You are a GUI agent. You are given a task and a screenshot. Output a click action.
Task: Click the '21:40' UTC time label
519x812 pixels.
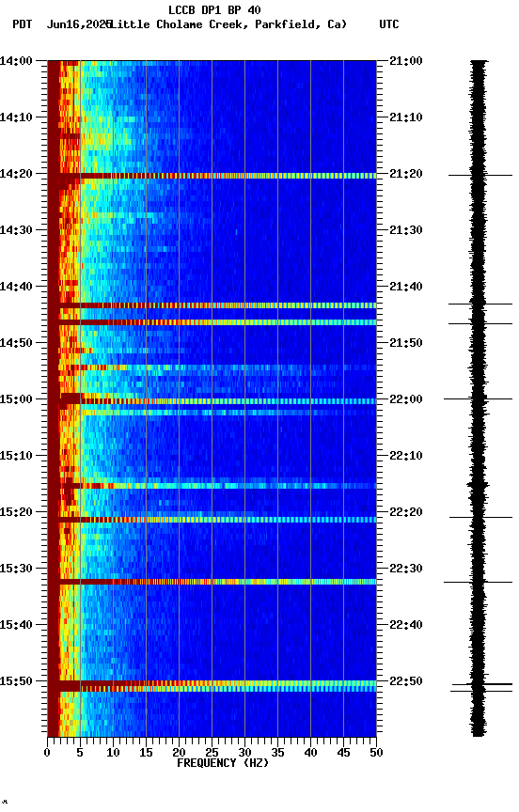406,287
